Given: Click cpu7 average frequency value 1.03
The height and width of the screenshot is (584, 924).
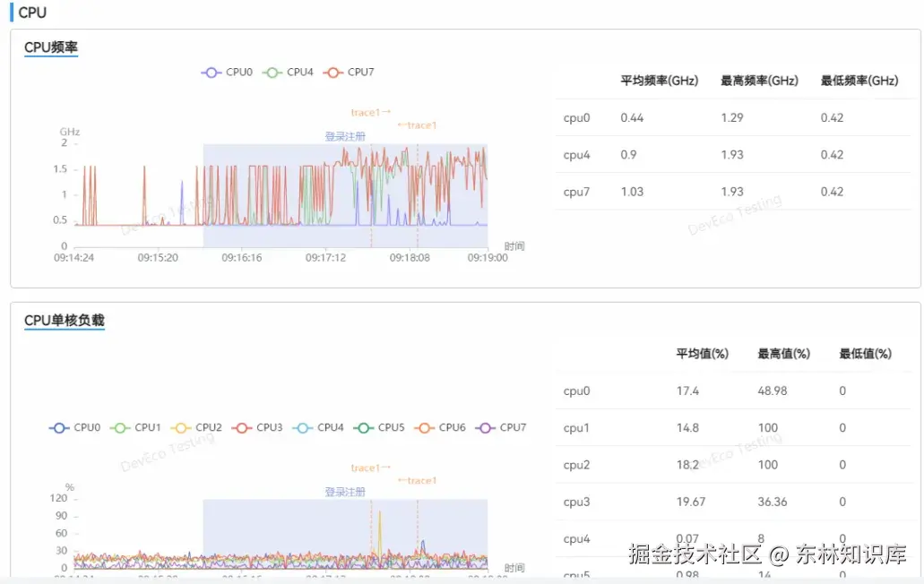Looking at the screenshot, I should [x=632, y=192].
